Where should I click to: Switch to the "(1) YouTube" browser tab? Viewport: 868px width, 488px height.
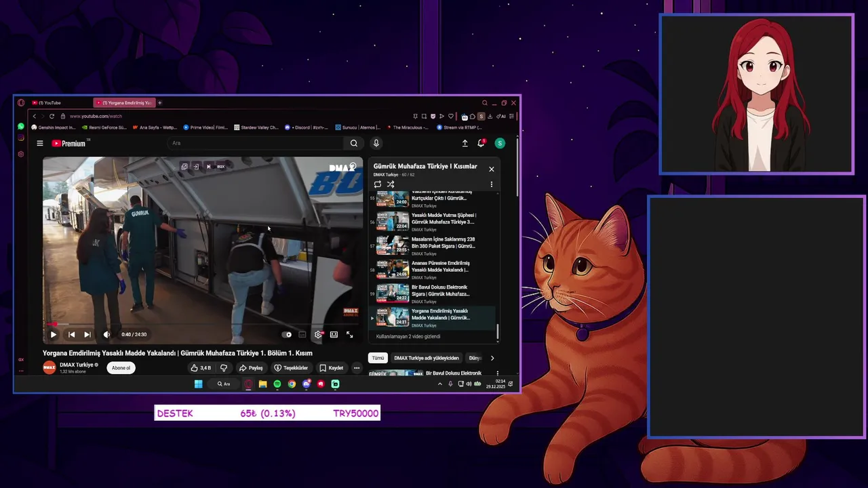[60, 103]
